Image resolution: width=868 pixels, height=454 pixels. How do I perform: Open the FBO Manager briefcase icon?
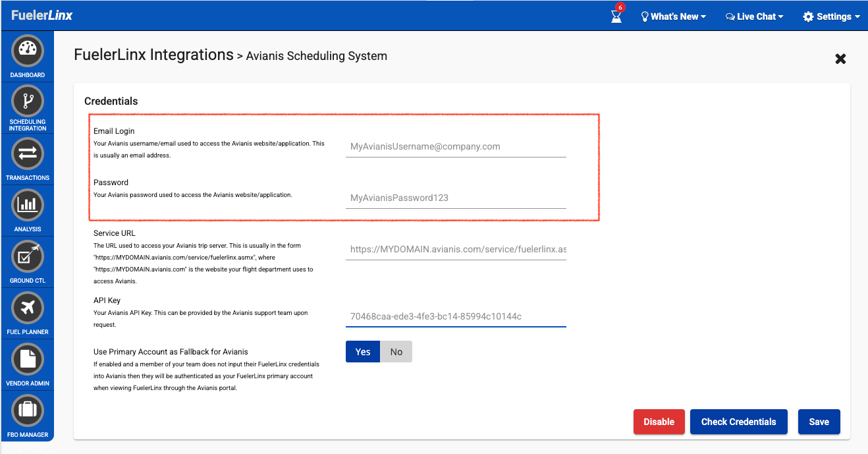tap(28, 411)
